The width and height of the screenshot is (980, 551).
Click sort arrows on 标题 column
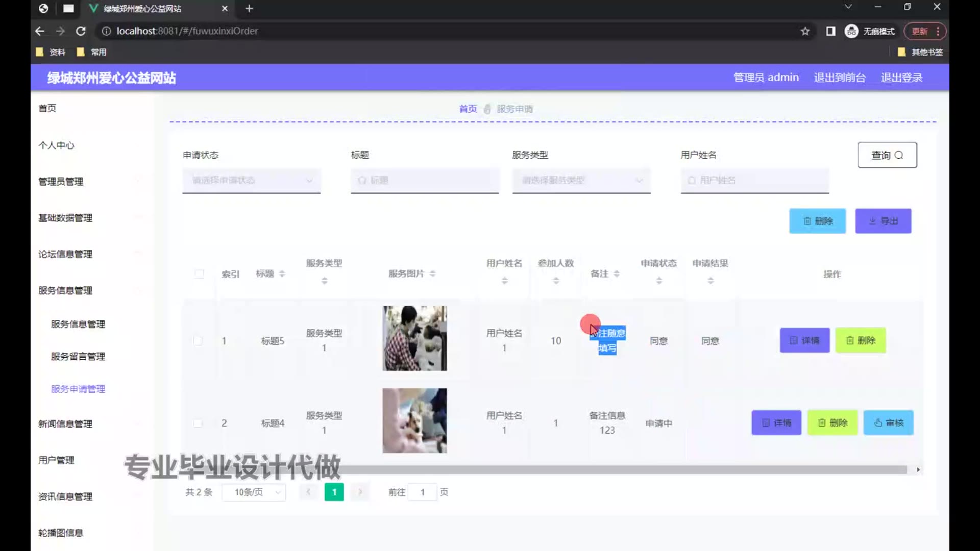[x=282, y=274]
